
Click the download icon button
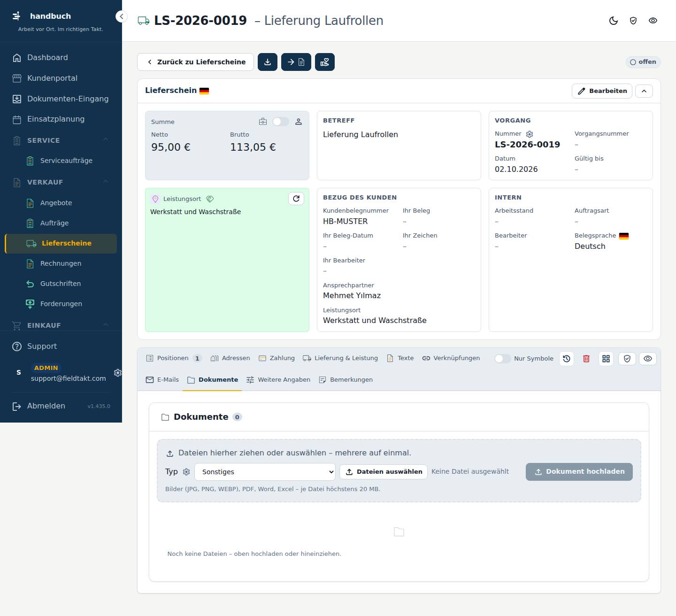pyautogui.click(x=268, y=62)
